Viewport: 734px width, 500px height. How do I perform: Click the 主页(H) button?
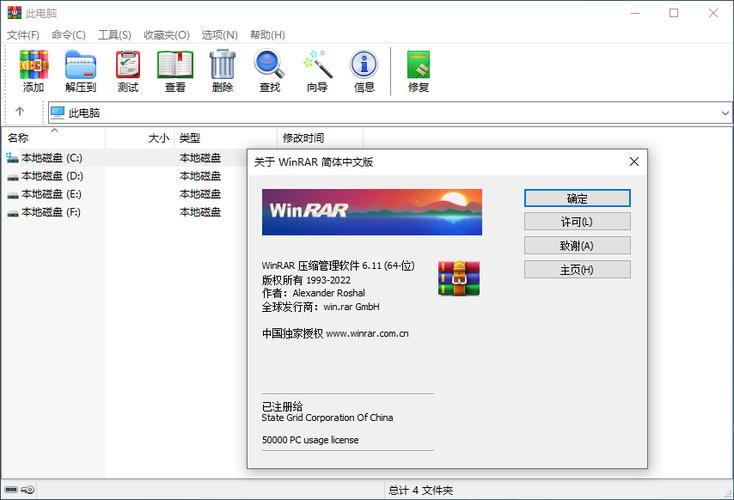click(x=577, y=270)
